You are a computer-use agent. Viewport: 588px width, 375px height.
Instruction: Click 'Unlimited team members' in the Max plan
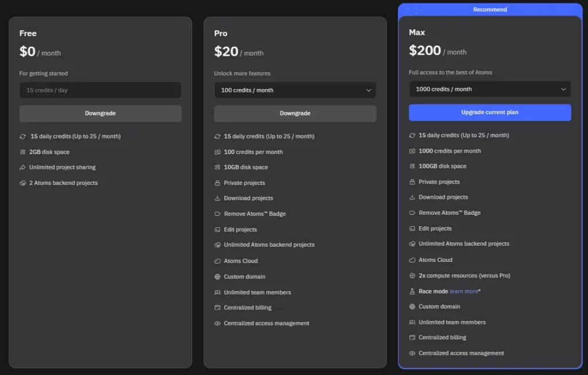pos(452,323)
